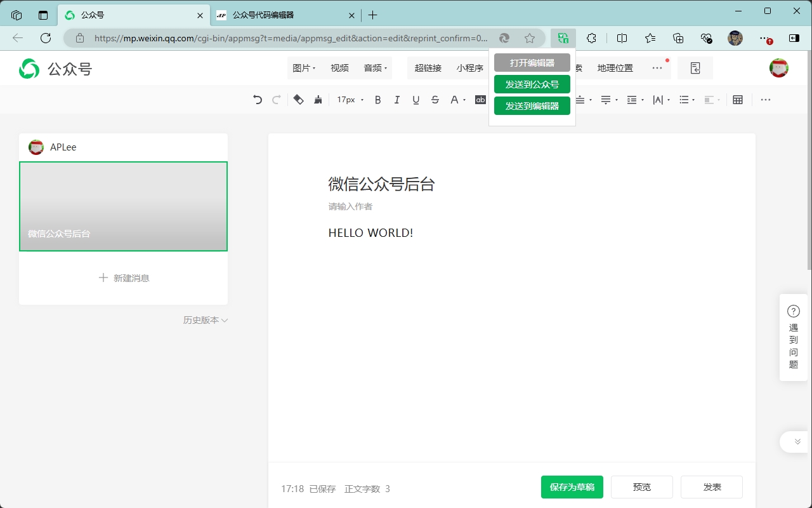Open the split screen browser icon
812x508 pixels.
tap(622, 38)
